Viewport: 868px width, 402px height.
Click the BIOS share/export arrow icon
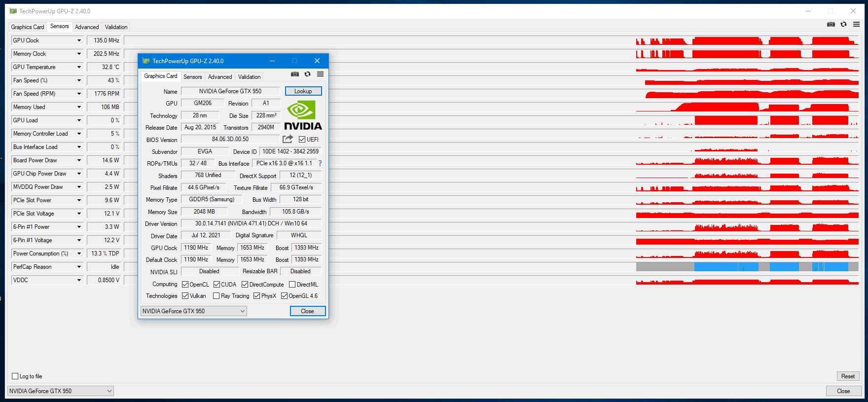click(288, 139)
